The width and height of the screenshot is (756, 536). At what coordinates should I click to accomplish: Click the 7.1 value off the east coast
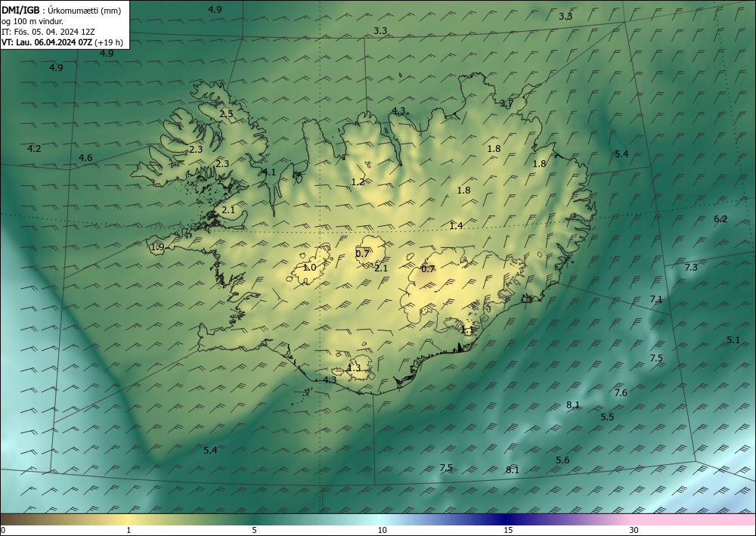pos(656,299)
